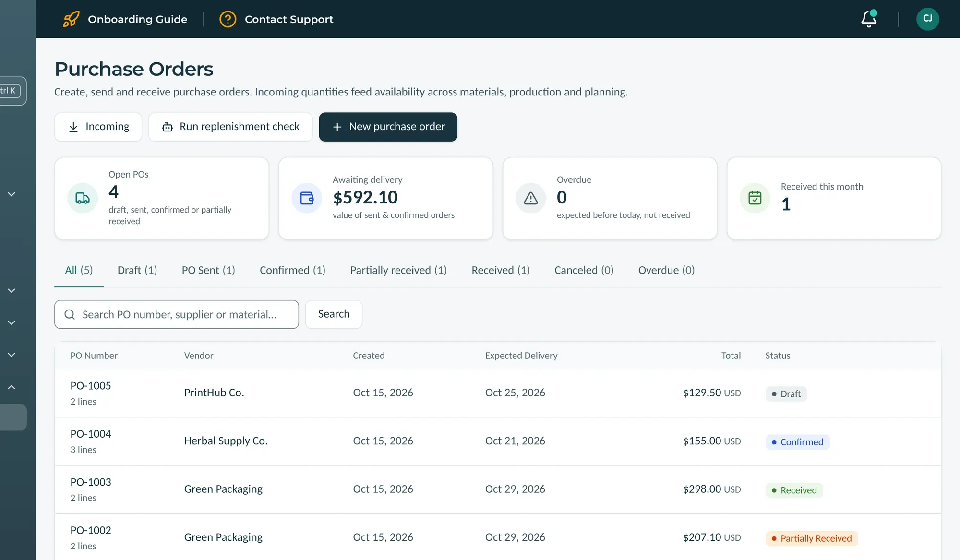
Task: Open the Onboarding Guide link
Action: click(137, 19)
